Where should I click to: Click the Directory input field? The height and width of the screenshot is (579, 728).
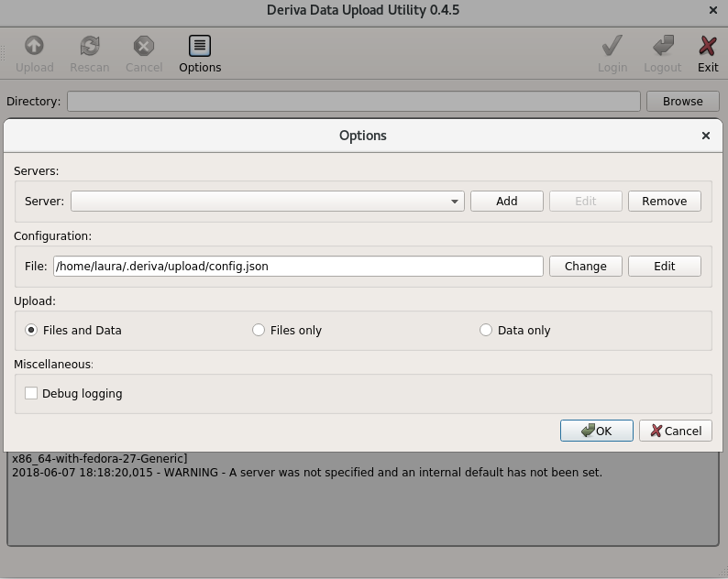point(354,101)
